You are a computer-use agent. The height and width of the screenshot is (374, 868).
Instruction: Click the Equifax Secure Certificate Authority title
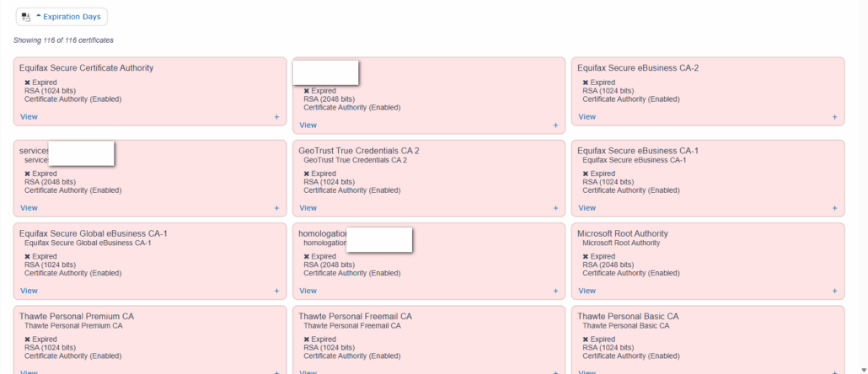click(86, 68)
